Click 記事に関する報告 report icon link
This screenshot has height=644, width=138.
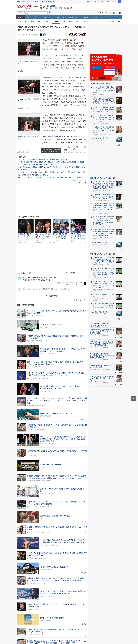pyautogui.click(x=23, y=152)
